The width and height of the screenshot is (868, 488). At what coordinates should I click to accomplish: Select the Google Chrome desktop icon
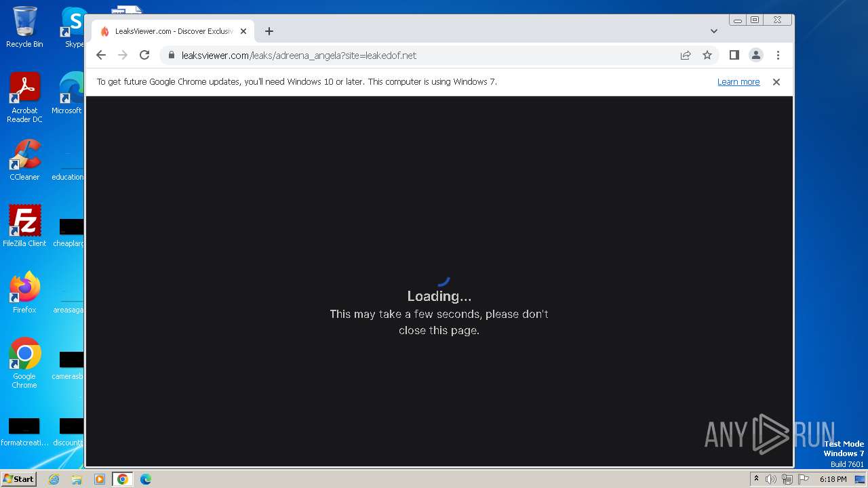tap(24, 363)
